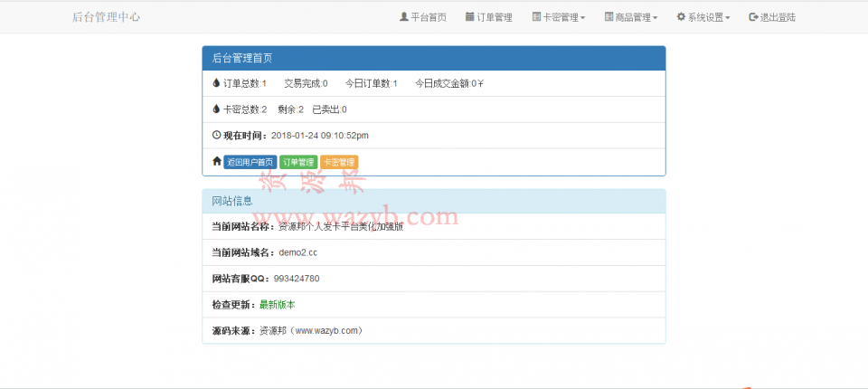Click the droplet icon beside 订单总数
868x389 pixels.
tap(216, 83)
